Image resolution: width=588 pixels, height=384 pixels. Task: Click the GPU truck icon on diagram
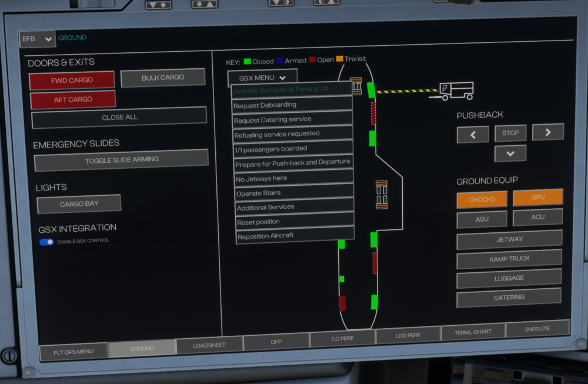[x=457, y=90]
